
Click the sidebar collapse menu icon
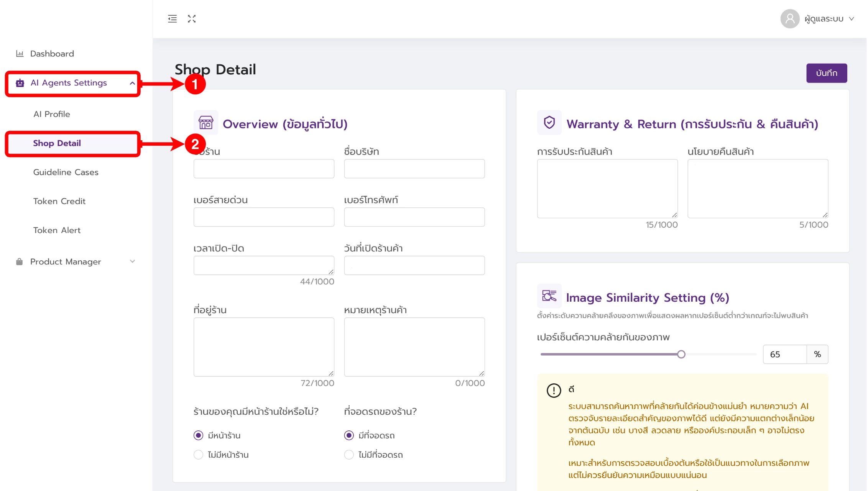click(x=172, y=19)
